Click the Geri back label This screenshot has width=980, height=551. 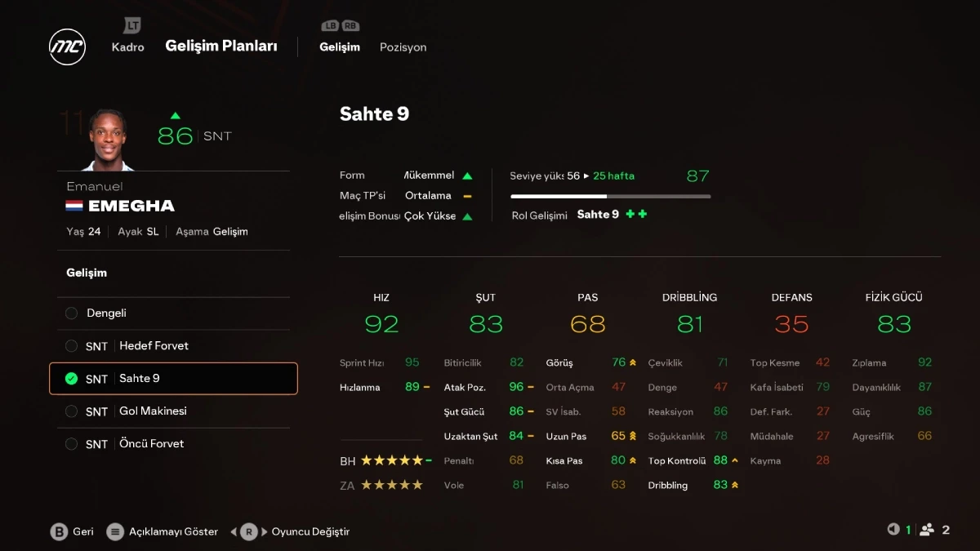click(83, 531)
